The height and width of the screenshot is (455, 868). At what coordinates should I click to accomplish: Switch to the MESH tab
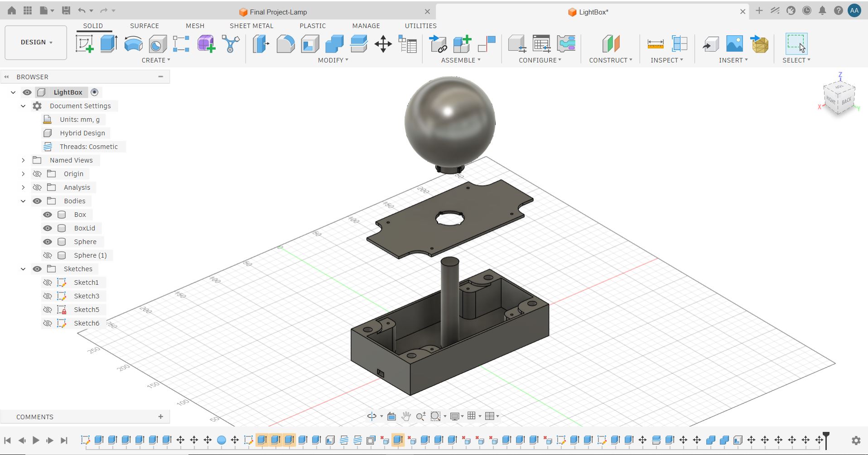[195, 26]
